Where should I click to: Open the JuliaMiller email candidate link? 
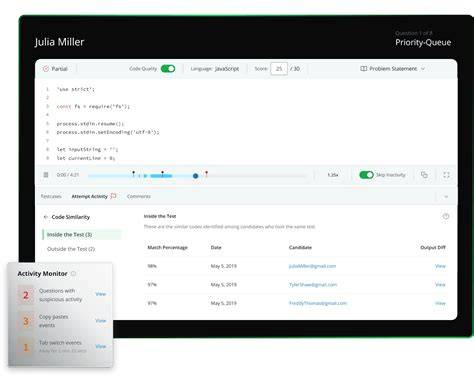[x=312, y=266]
